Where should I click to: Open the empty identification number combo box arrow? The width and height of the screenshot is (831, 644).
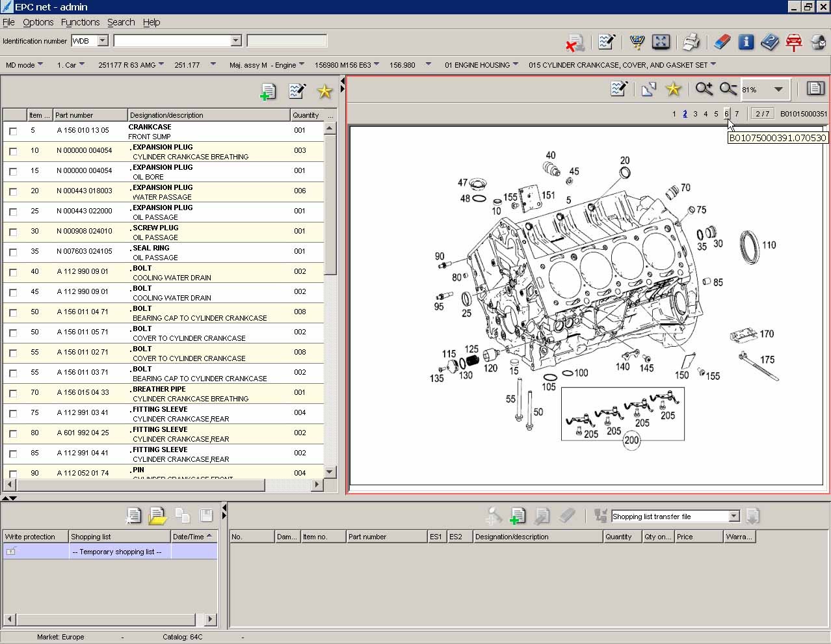tap(236, 41)
